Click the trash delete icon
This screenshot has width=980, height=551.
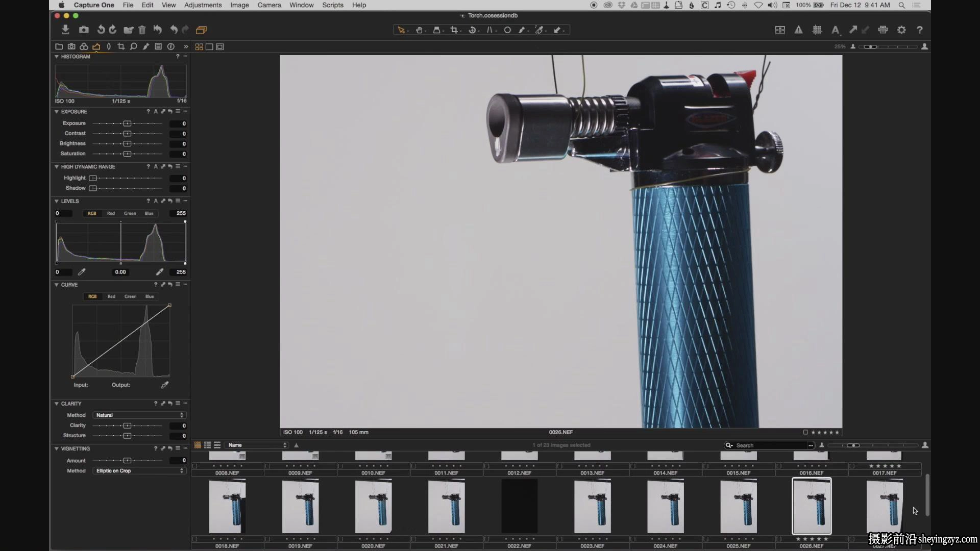(x=142, y=30)
